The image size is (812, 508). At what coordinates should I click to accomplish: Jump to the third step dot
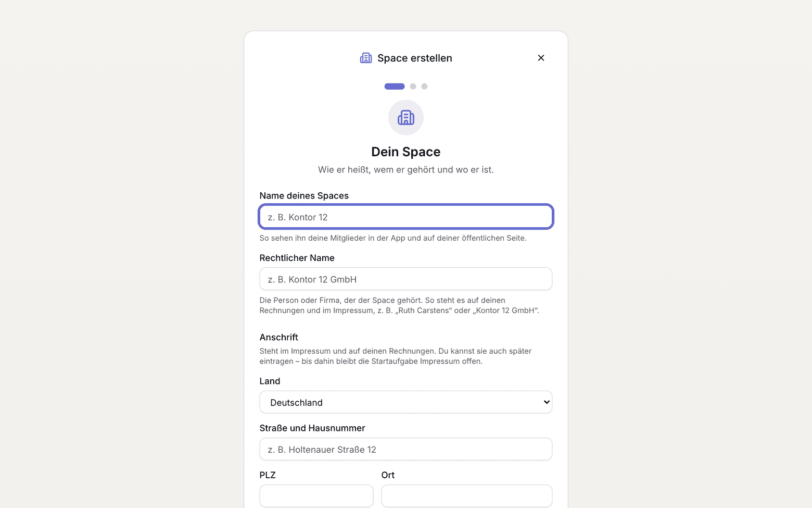[424, 86]
